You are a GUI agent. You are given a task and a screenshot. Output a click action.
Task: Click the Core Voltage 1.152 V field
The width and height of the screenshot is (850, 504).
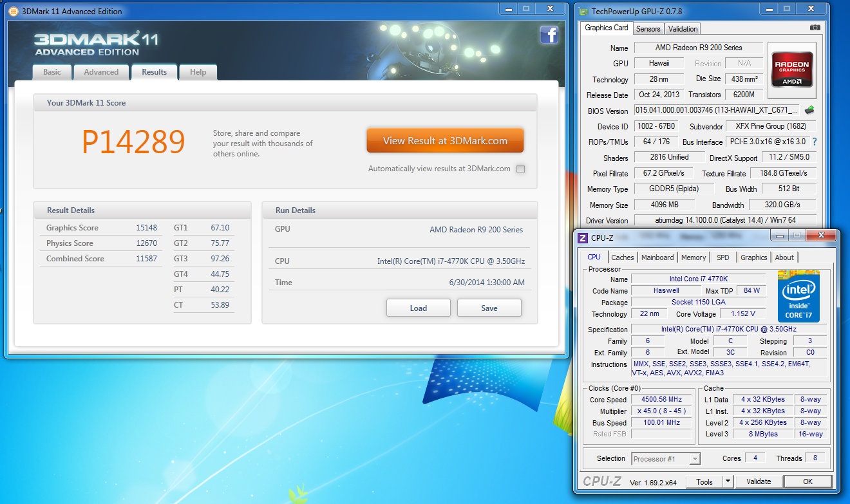(x=742, y=314)
